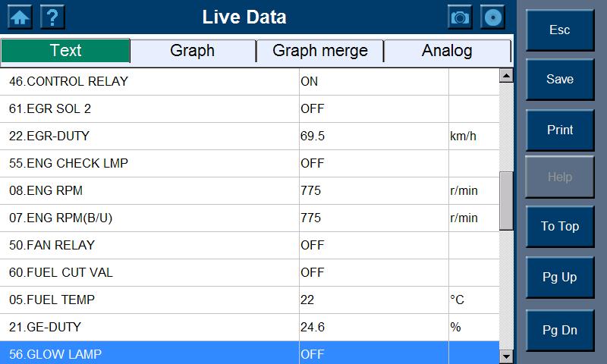Image resolution: width=607 pixels, height=364 pixels.
Task: Go up one page with Pg Up
Action: coord(560,277)
